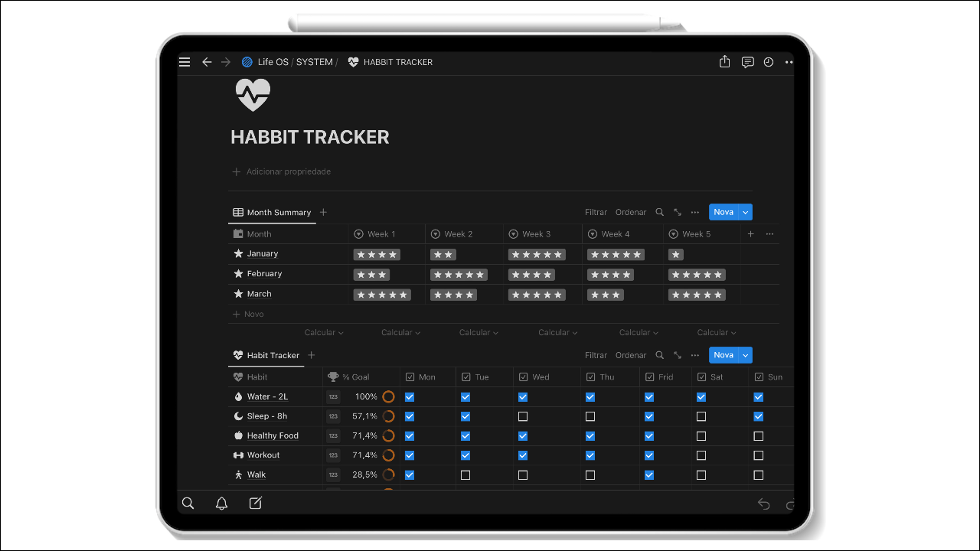Go back with the left arrow
Viewport: 980px width, 551px height.
[x=207, y=62]
